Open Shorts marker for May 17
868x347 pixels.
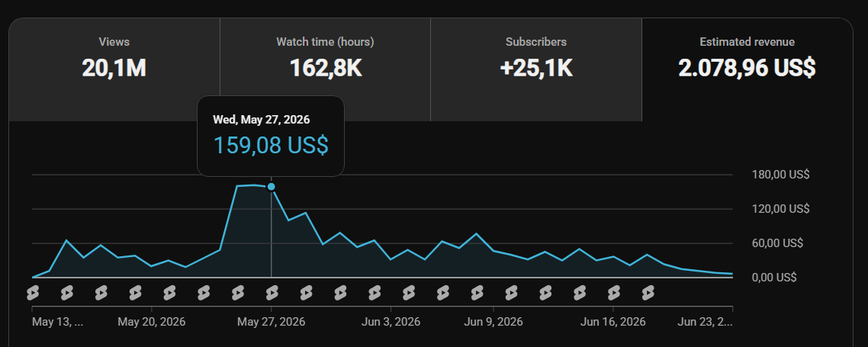(x=101, y=293)
